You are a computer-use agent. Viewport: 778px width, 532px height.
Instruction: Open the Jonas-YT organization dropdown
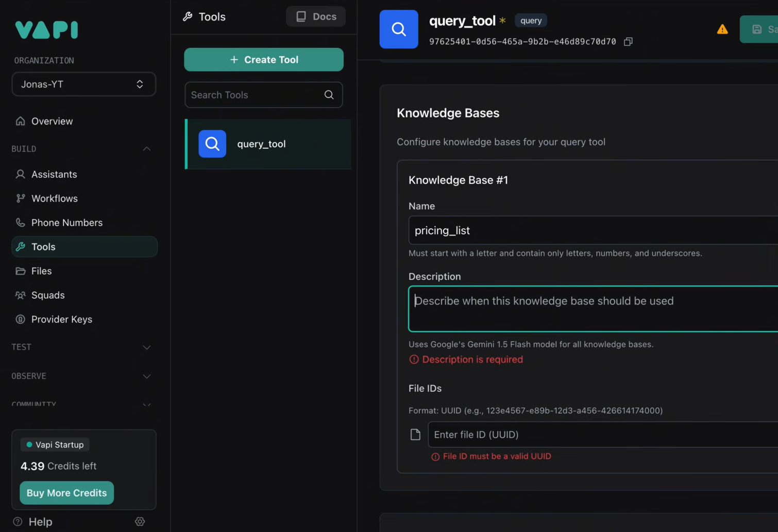(84, 84)
